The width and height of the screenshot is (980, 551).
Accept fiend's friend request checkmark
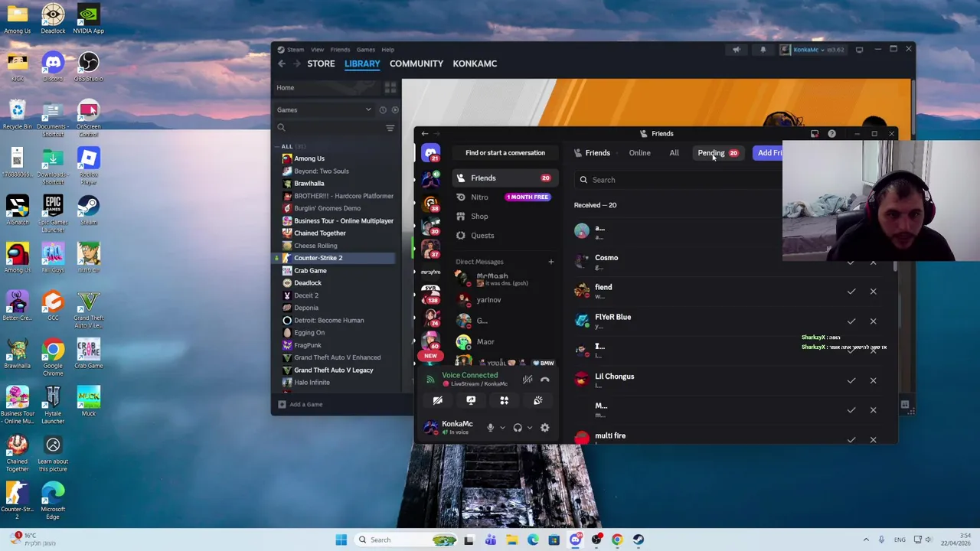click(x=851, y=292)
